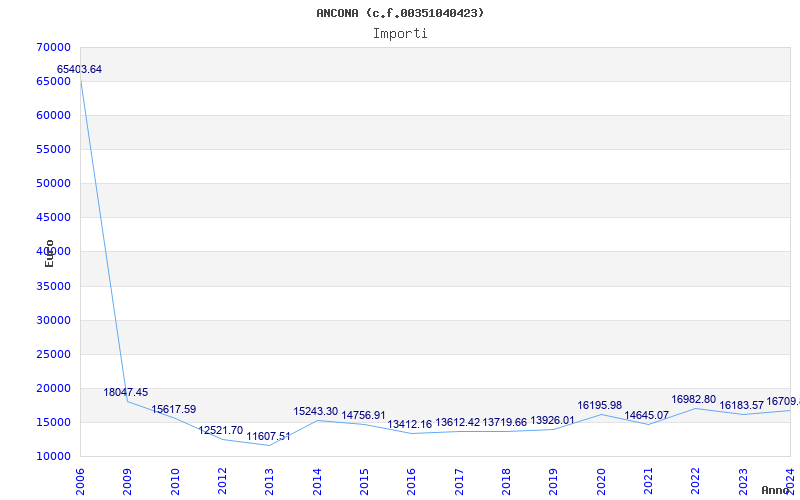Viewport: 800px width, 500px height.
Task: Click the 55000 y-axis tick label
Action: point(54,149)
